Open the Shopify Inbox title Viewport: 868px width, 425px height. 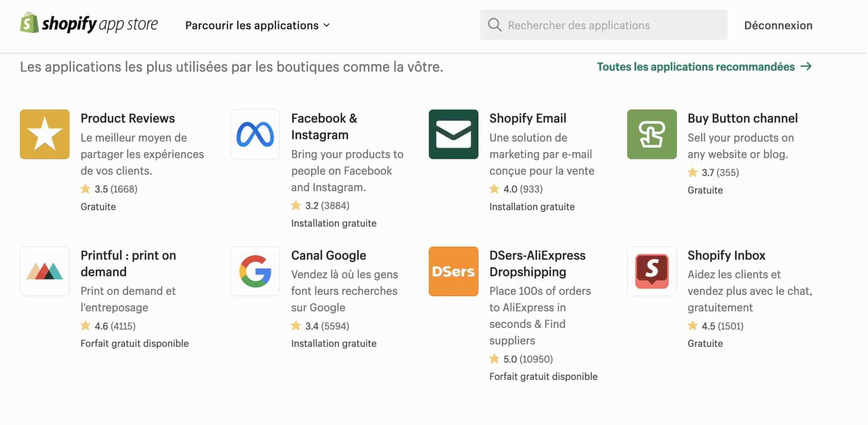click(x=726, y=255)
